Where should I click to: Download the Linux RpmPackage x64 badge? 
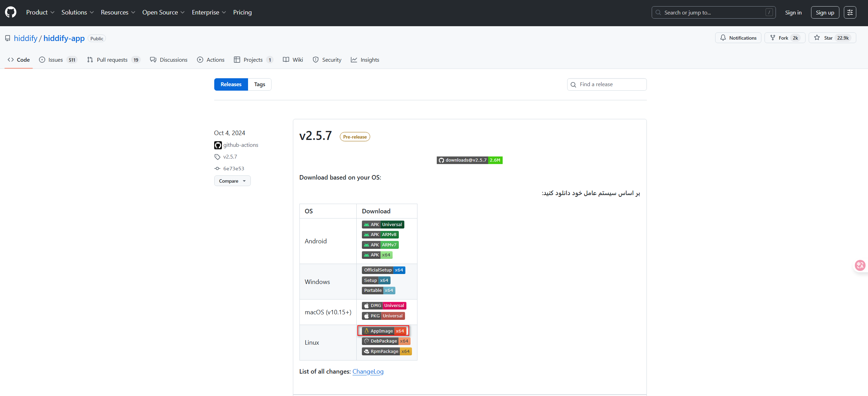click(x=387, y=352)
